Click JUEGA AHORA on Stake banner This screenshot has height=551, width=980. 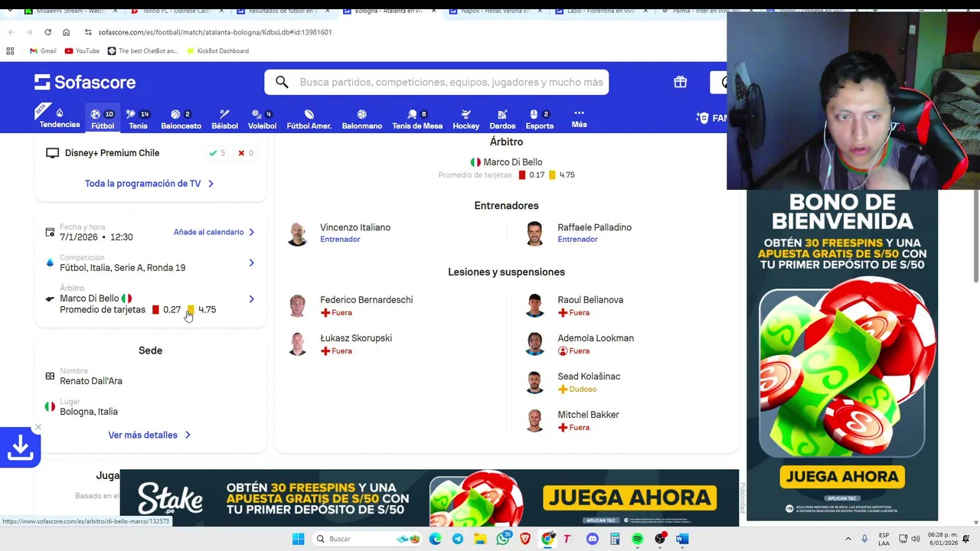[630, 497]
